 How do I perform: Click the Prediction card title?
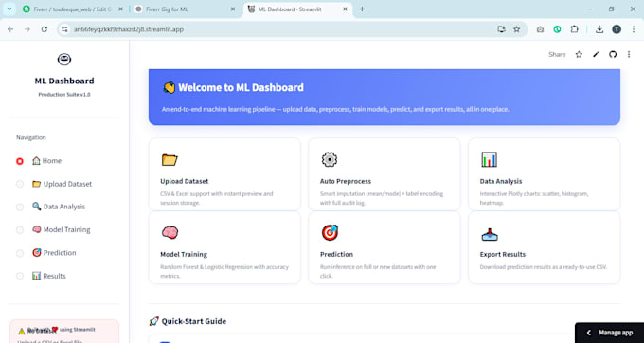(336, 254)
